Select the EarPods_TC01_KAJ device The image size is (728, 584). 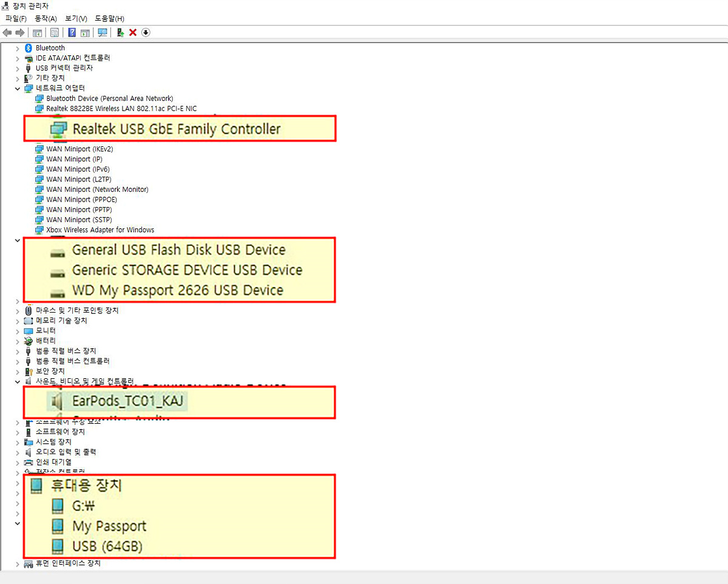[x=127, y=401]
